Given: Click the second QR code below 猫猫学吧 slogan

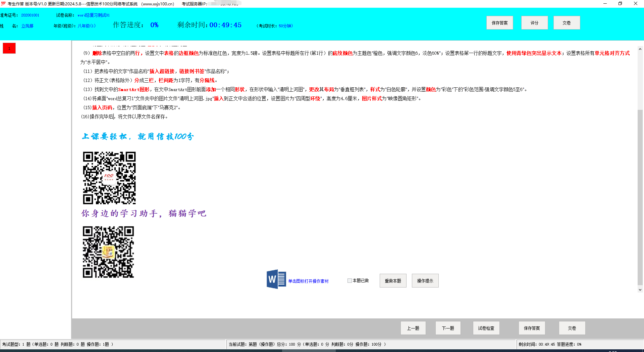Looking at the screenshot, I should (108, 252).
